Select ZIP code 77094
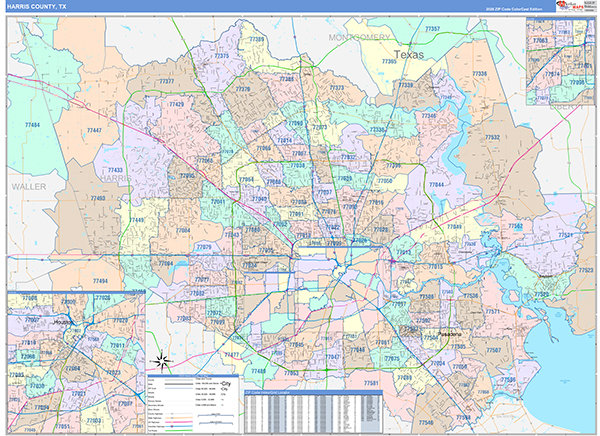Screen dimensions: 600x436 (166, 263)
